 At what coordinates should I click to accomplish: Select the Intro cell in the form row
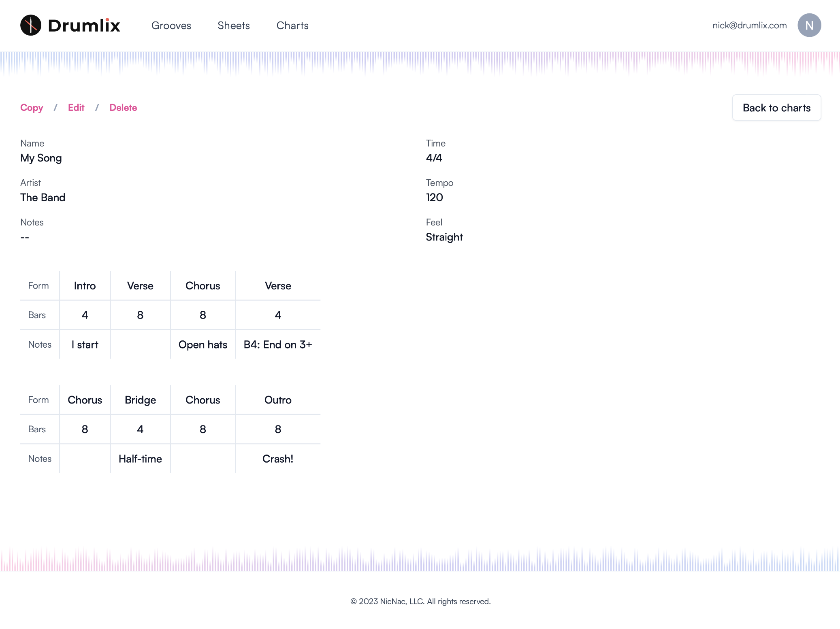(x=85, y=285)
